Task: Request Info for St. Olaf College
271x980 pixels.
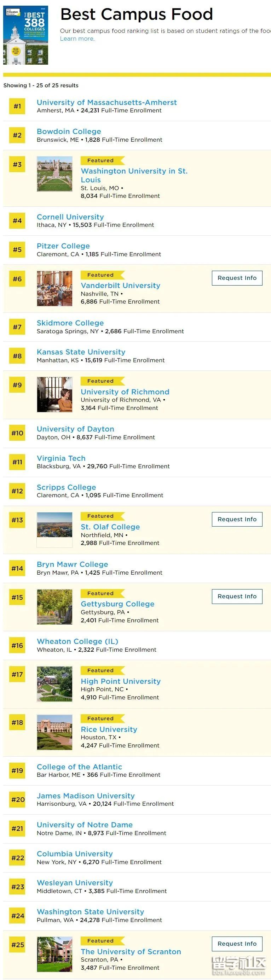Action: [237, 519]
